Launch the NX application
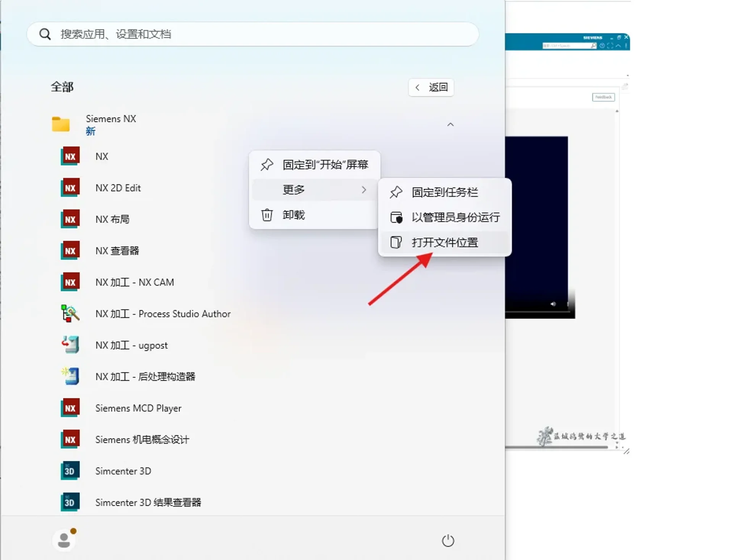733x560 pixels. tap(102, 156)
